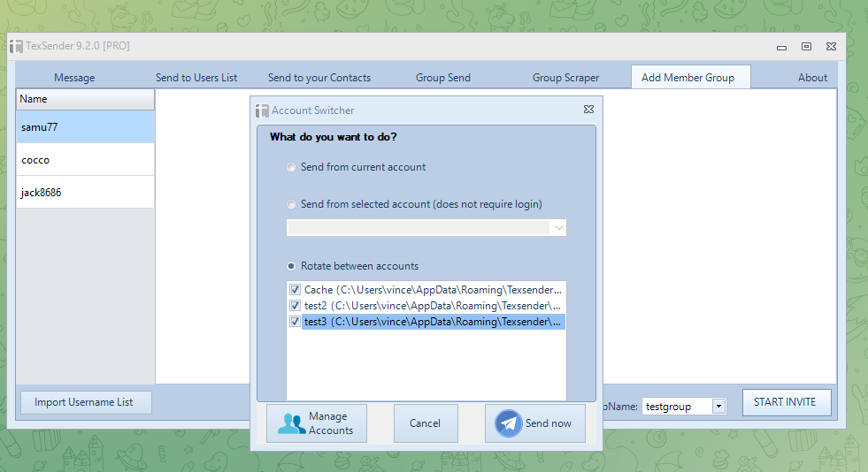Uncheck the Cache account checkbox
The height and width of the screenshot is (472, 868).
(x=295, y=290)
